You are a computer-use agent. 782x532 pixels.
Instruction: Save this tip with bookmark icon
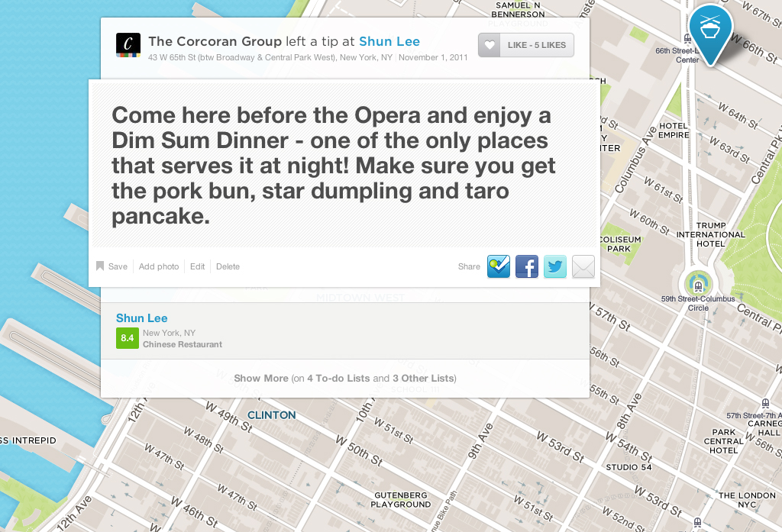[x=112, y=266]
